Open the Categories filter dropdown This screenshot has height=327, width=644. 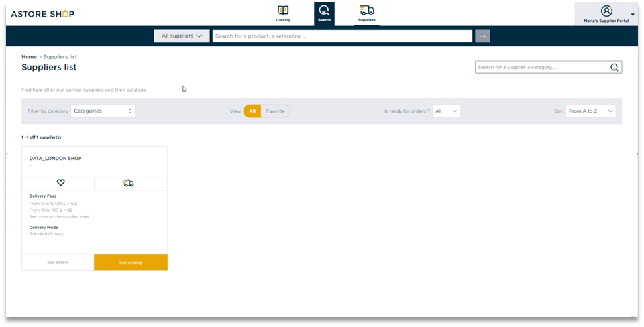click(x=103, y=111)
